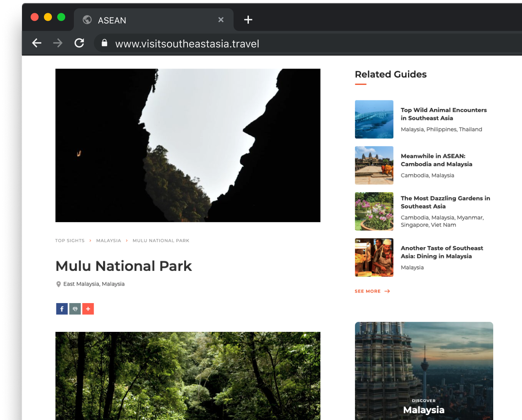Click the flower garden guide thumbnail
The width and height of the screenshot is (522, 420).
pyautogui.click(x=374, y=212)
